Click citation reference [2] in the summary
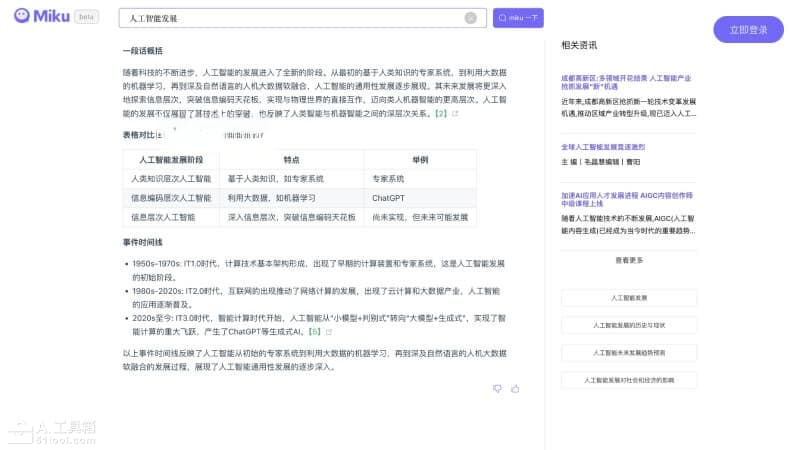This screenshot has width=800, height=450. tap(440, 114)
